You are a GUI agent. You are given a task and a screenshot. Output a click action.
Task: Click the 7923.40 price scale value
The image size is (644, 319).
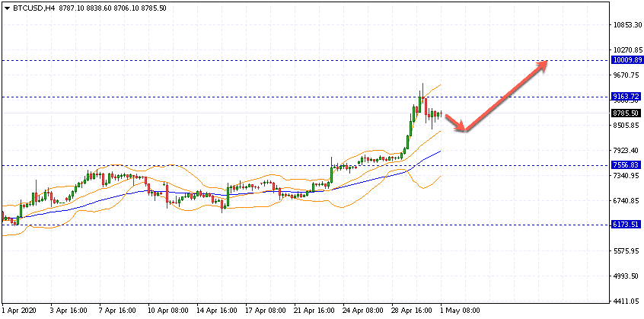point(627,151)
